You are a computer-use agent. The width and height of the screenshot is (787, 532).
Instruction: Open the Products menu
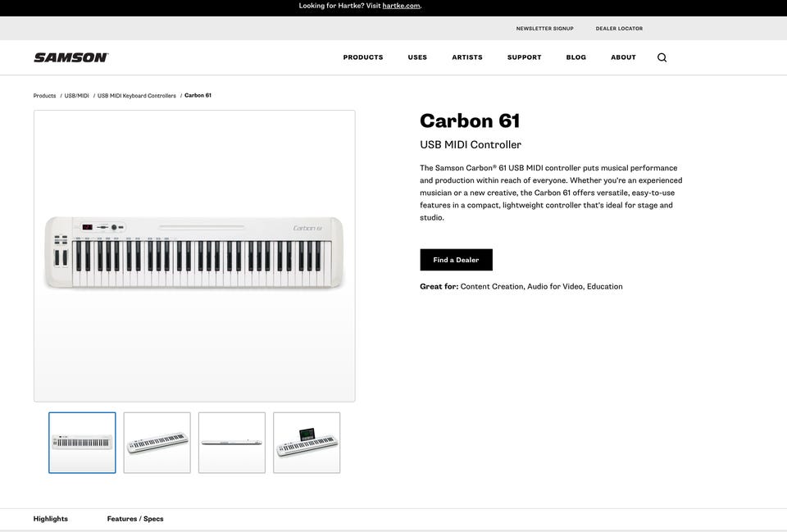point(363,57)
